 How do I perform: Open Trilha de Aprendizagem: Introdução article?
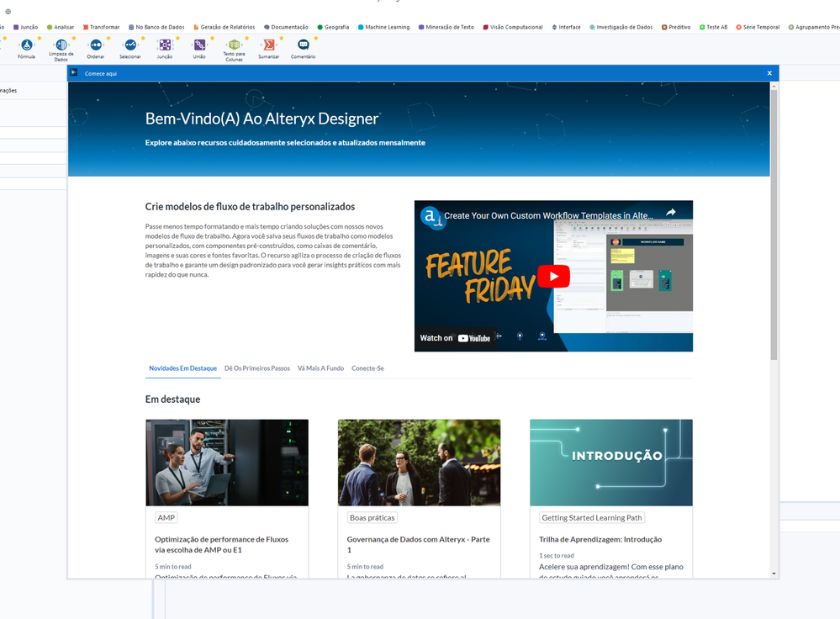(x=600, y=539)
